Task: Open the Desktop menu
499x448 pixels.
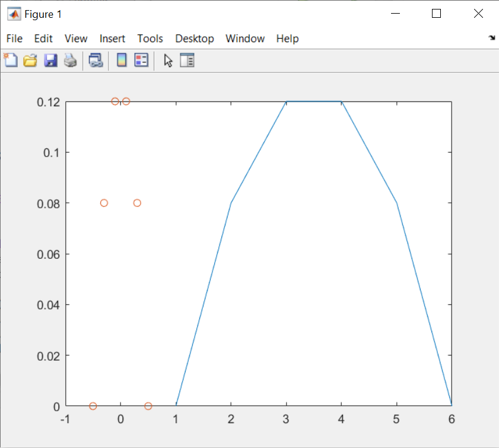Action: click(195, 39)
